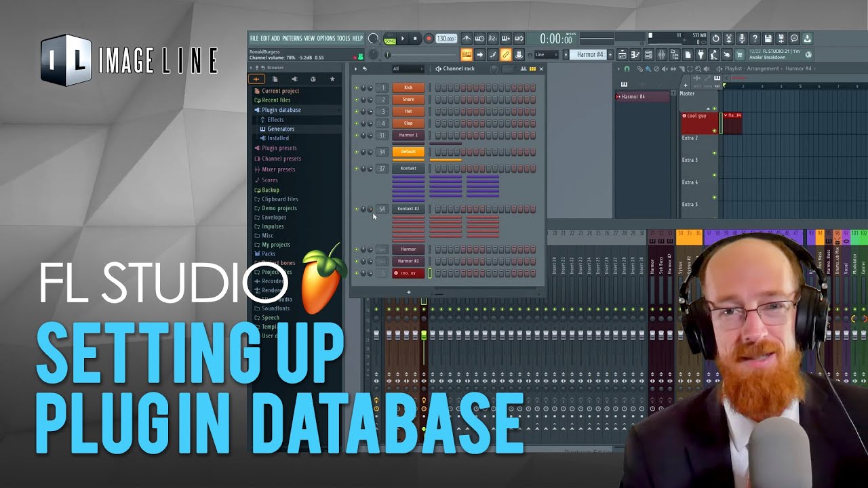
Task: Open the Mixer view icon
Action: click(x=661, y=55)
